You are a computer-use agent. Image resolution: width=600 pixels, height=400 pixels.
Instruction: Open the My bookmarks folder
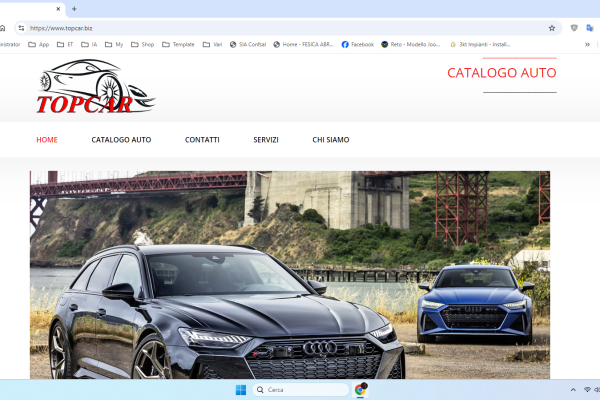[114, 44]
